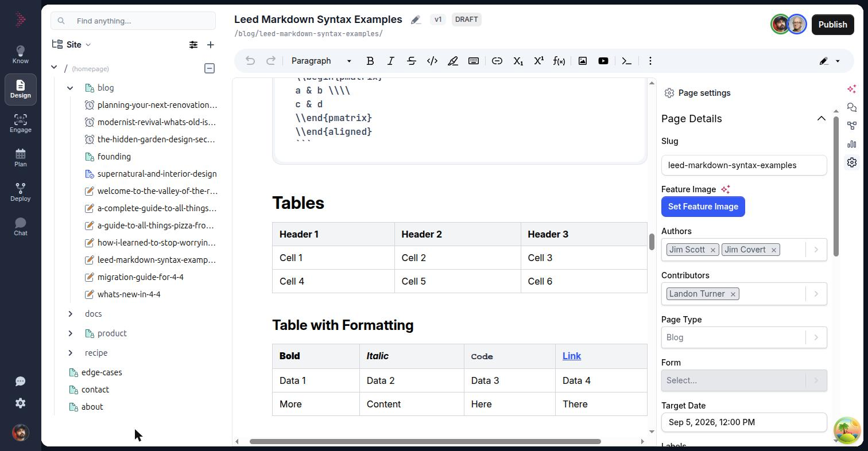Publish the page

[832, 25]
